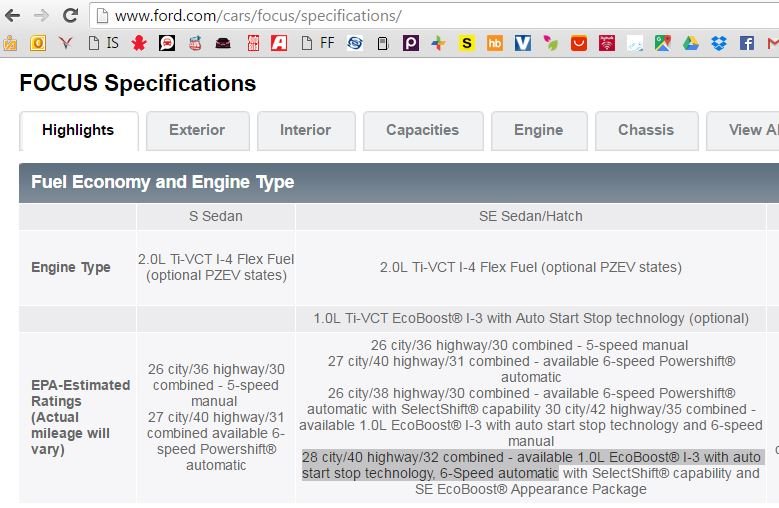779x508 pixels.
Task: Open the yellow puzzle-piece bookmark
Action: 10,43
